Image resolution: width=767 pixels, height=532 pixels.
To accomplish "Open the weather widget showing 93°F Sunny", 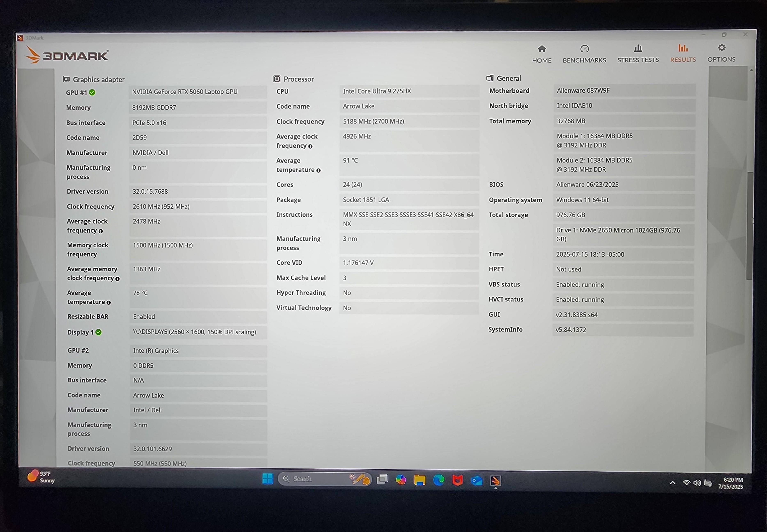I will pos(41,477).
